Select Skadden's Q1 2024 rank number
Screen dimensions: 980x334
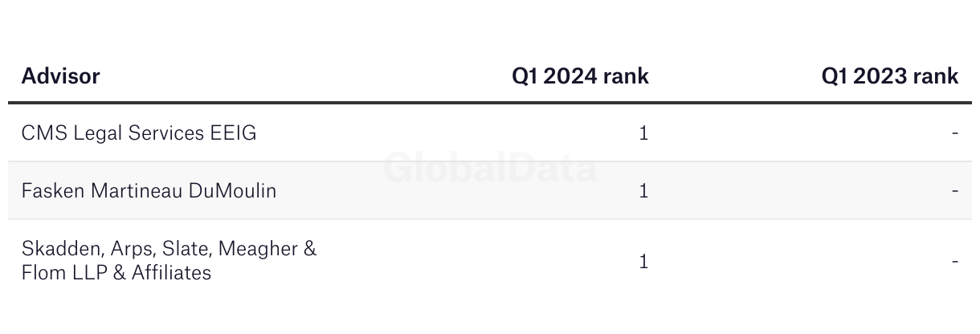(643, 261)
